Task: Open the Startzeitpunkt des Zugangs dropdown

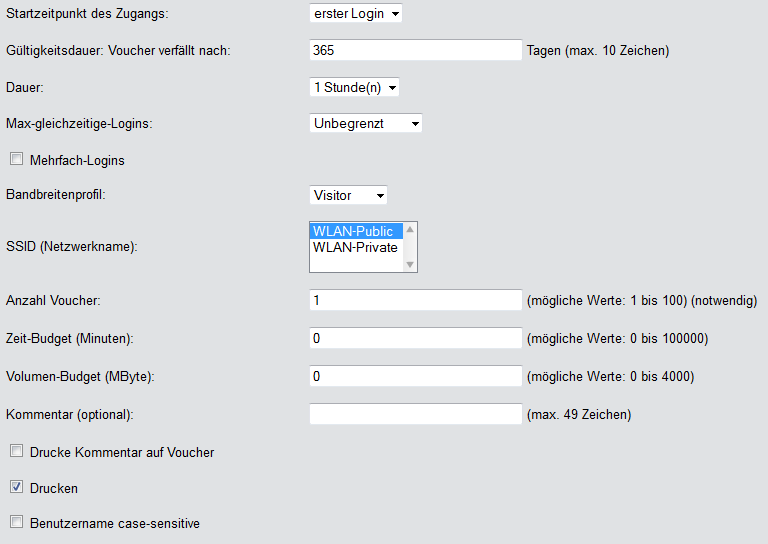Action: tap(356, 14)
